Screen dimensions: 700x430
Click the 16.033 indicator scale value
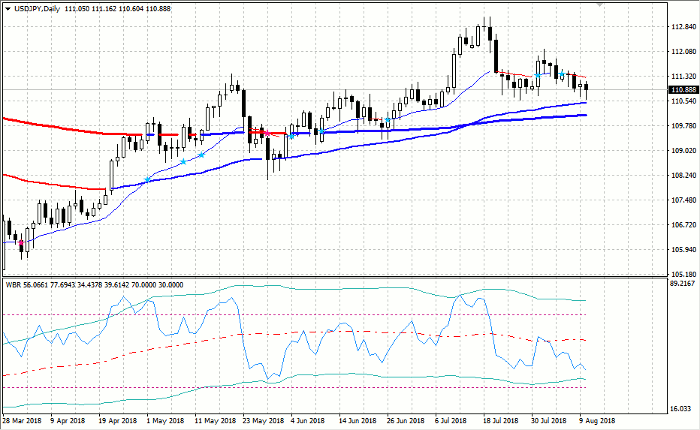tap(680, 409)
